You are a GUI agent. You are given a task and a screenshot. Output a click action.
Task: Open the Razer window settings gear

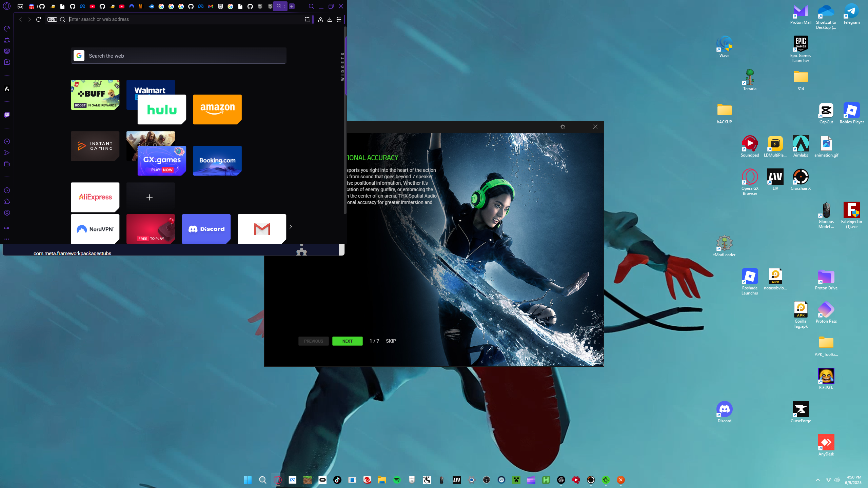[563, 127]
